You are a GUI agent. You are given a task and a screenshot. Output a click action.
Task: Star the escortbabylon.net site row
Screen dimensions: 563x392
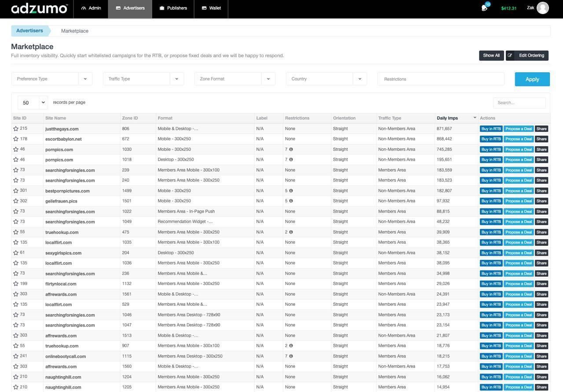pos(16,139)
